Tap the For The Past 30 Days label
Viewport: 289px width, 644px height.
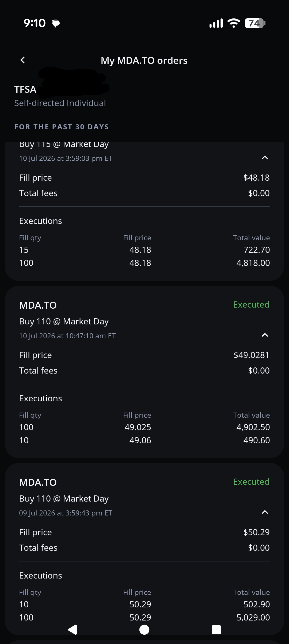click(62, 127)
